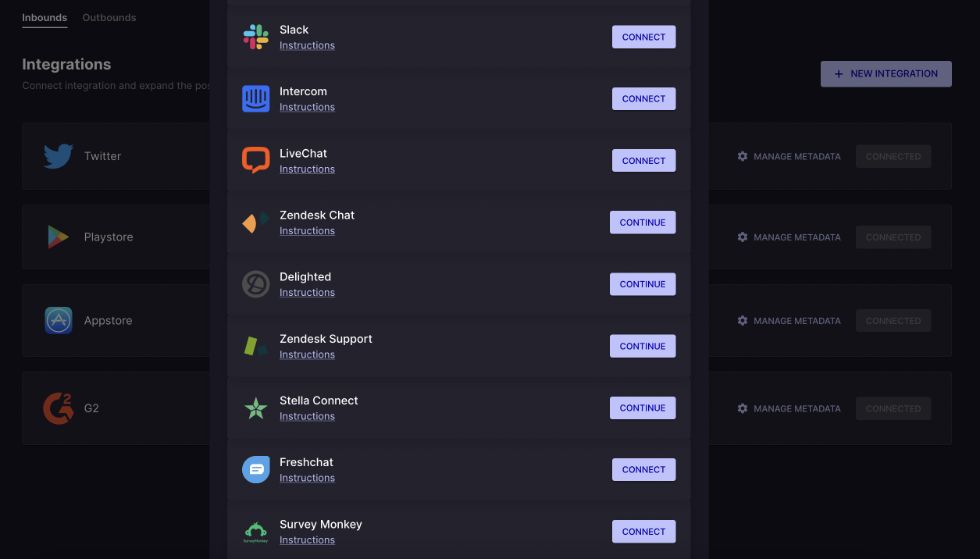Click the Freshchat chat icon
The width and height of the screenshot is (980, 559).
[x=255, y=469]
